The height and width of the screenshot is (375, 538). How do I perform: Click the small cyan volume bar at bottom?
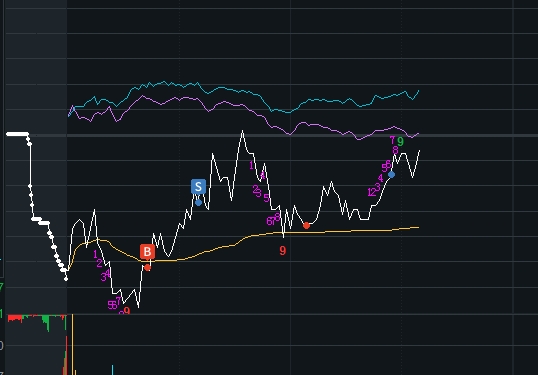point(113,370)
